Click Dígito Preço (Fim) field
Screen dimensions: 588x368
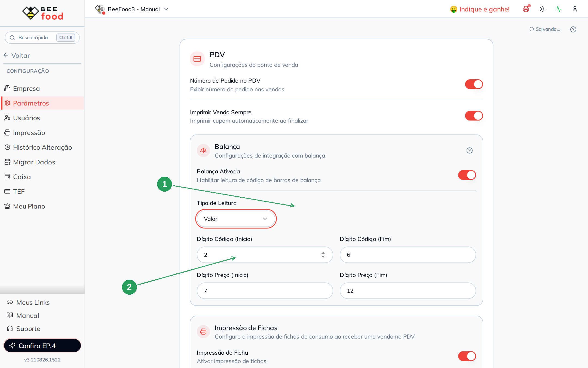pyautogui.click(x=408, y=291)
